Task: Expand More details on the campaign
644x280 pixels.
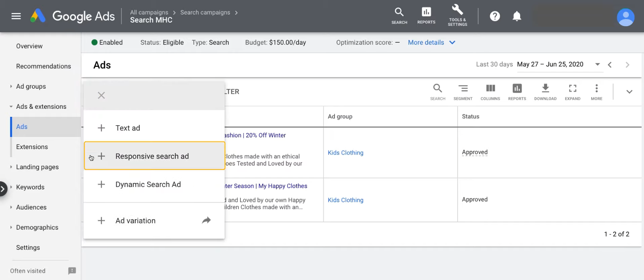Action: 431,42
